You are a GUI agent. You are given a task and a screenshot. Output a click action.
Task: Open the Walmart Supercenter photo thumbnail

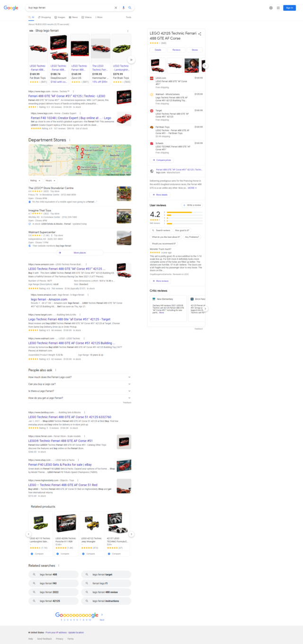(124, 238)
